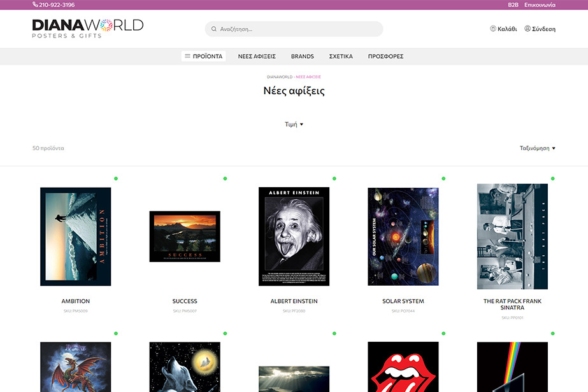588x392 pixels.
Task: Click the ΝΕΕΣ ΑΦΙΞΕΙΣ breadcrumb link
Action: 308,77
